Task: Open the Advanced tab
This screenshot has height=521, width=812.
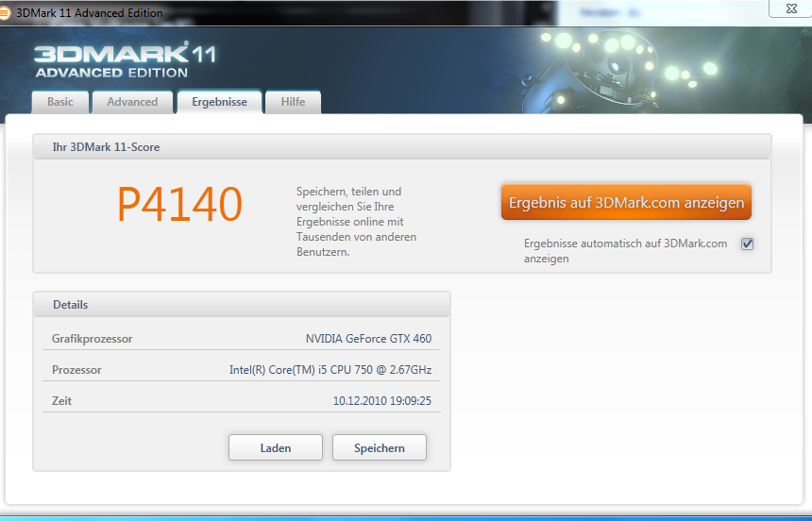Action: 132,102
